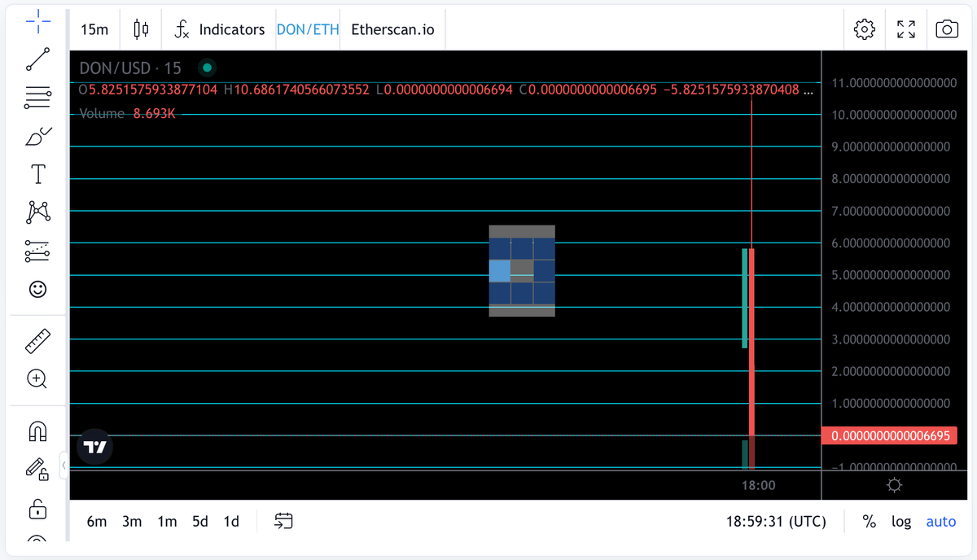Image resolution: width=977 pixels, height=560 pixels.
Task: Open the Indicators dialog
Action: (x=220, y=29)
